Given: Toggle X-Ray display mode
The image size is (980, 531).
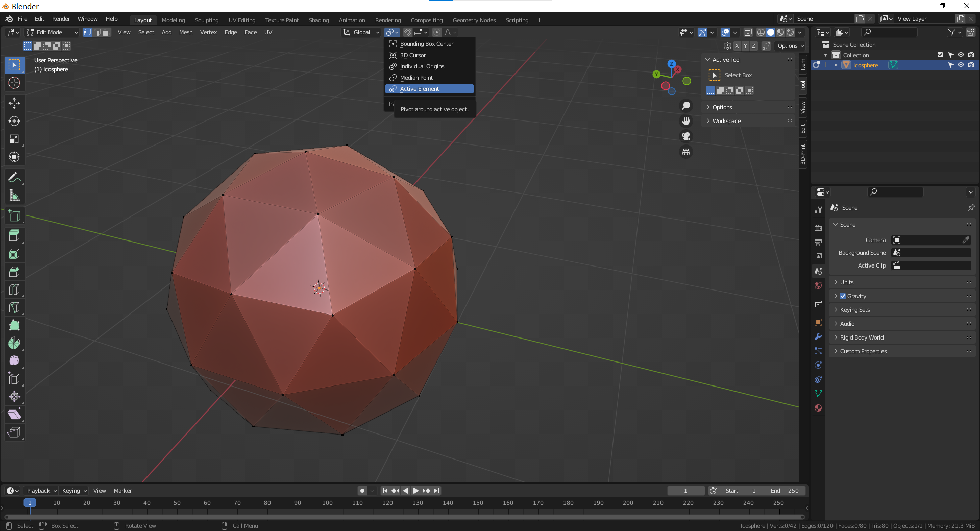Looking at the screenshot, I should point(748,32).
